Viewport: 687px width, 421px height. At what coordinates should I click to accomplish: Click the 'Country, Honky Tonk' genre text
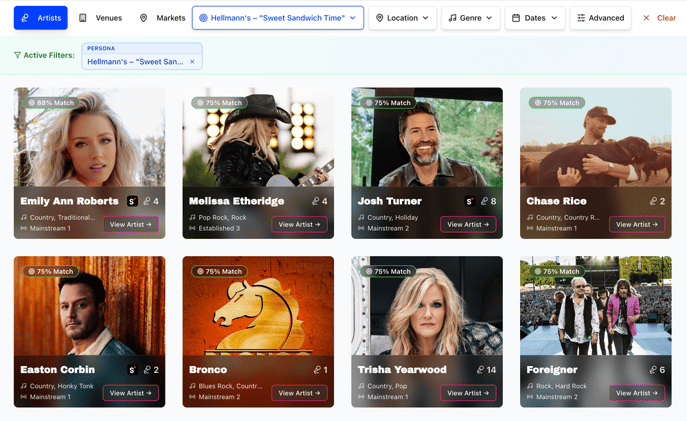tap(62, 386)
